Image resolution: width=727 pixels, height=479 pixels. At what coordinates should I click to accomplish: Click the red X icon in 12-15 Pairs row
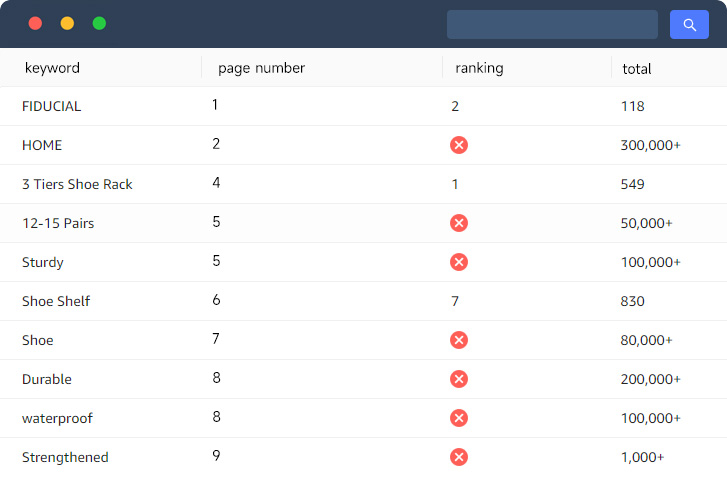pyautogui.click(x=459, y=223)
